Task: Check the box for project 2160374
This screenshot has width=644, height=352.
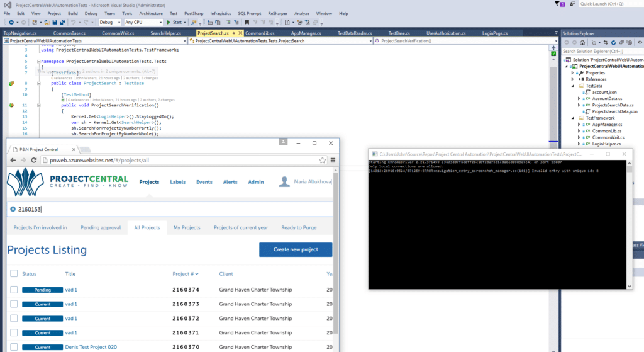Action: coord(14,290)
